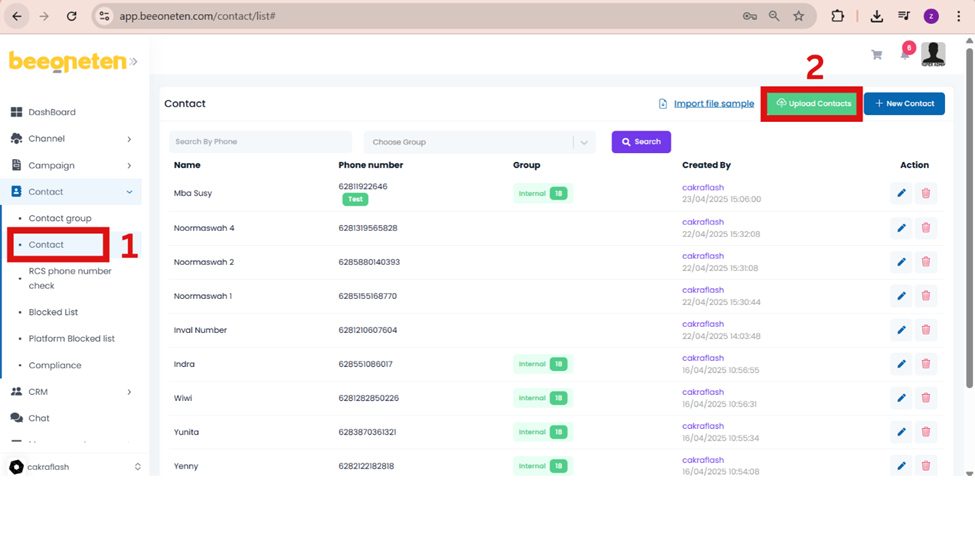975x548 pixels.
Task: Open the Contact group menu item
Action: (x=60, y=218)
